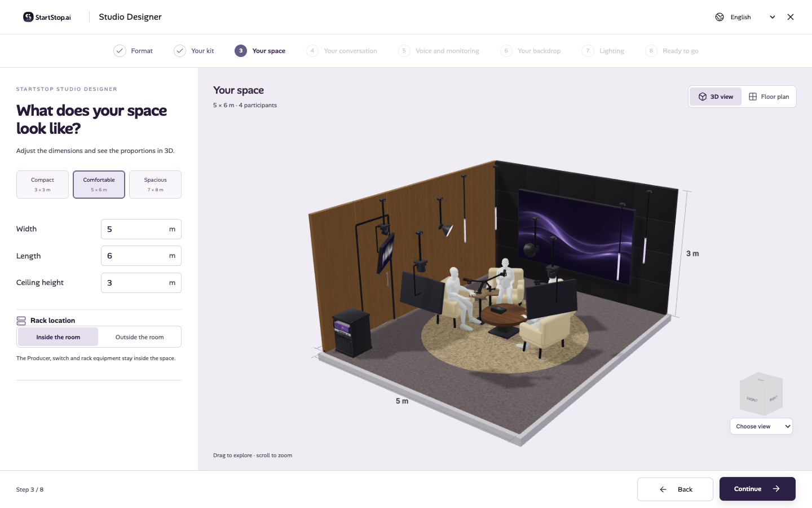The width and height of the screenshot is (812, 508).
Task: Switch to 3D view
Action: (716, 97)
